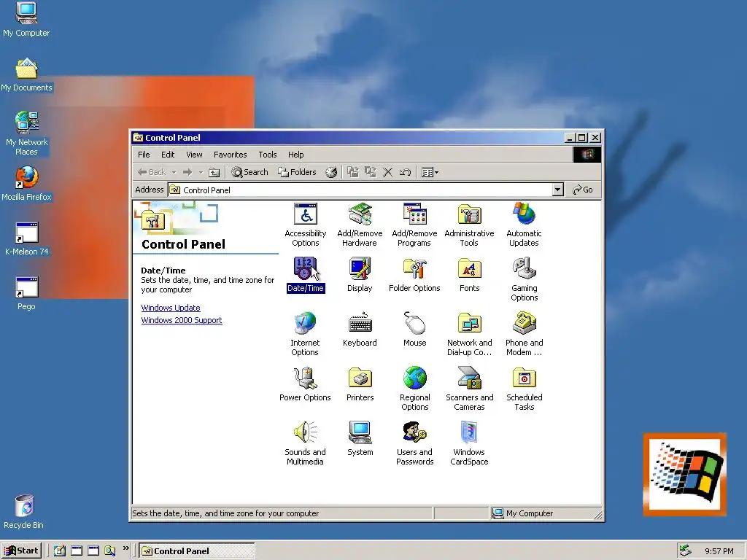Screen dimensions: 747x560
Task: Open the Views dropdown in toolbar
Action: coord(430,172)
